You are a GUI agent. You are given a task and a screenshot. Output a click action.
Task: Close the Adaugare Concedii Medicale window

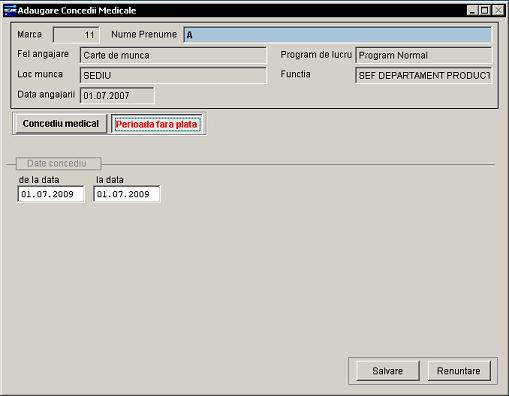498,10
